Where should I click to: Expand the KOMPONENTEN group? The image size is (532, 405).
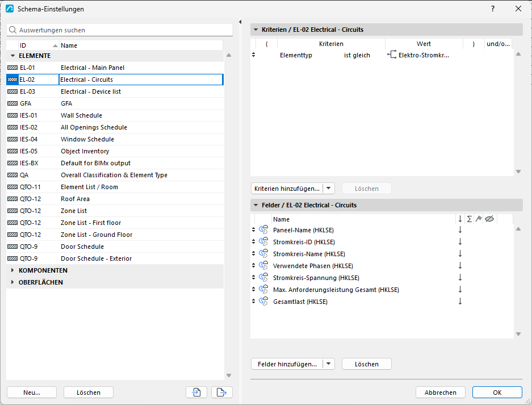pos(12,270)
